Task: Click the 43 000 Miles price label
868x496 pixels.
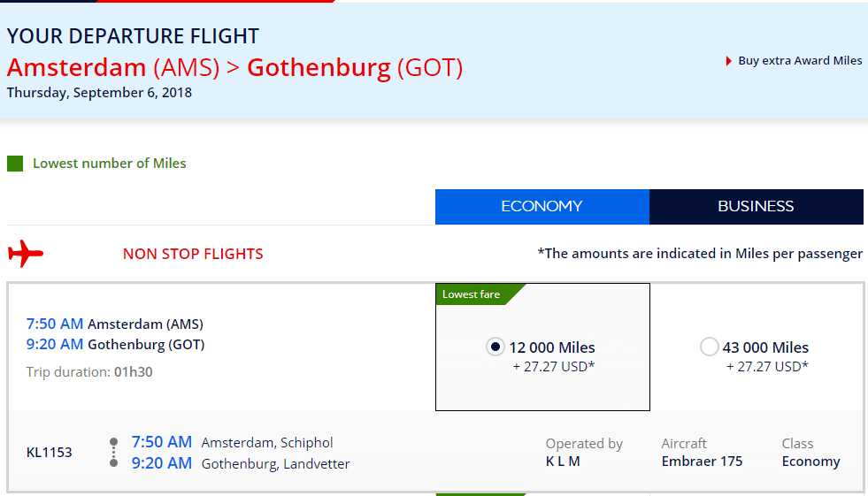Action: click(765, 347)
